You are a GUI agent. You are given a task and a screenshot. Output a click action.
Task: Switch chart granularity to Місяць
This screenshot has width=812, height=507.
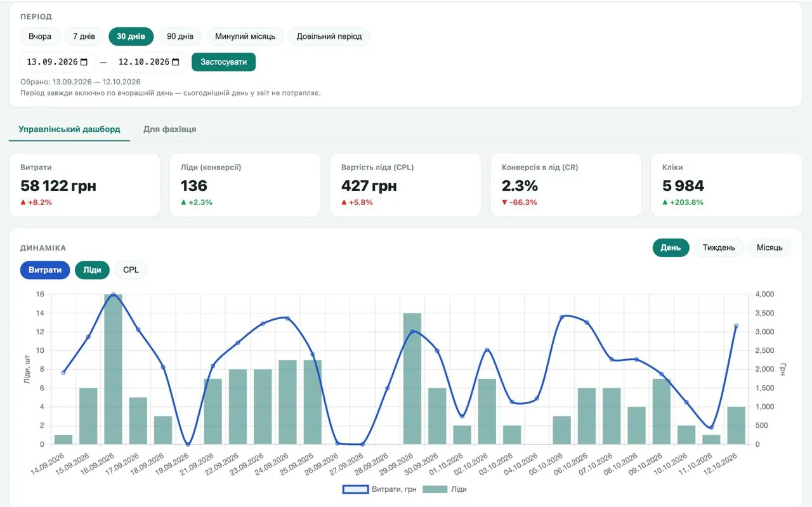(x=769, y=247)
